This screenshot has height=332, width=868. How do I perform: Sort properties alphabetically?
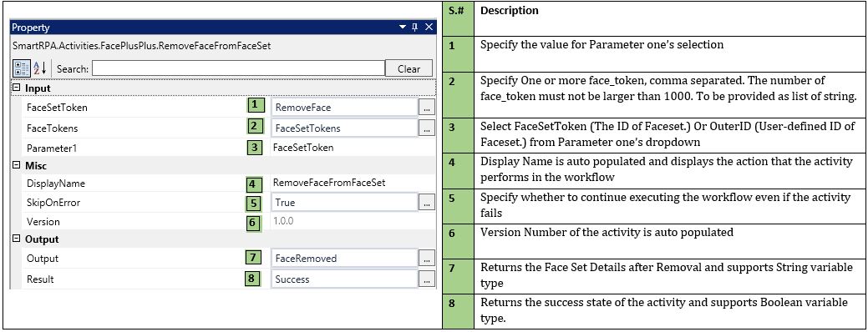[40, 68]
